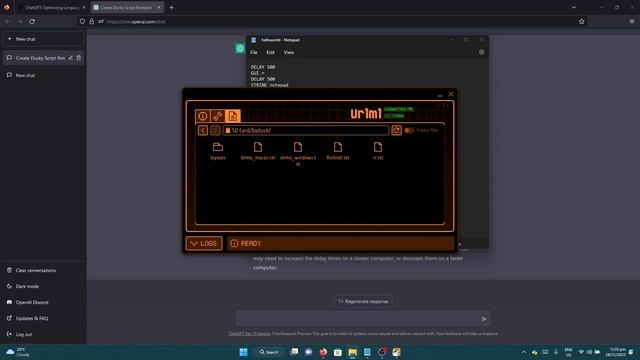This screenshot has height=360, width=640.
Task: Click the browser address bar URL
Action: (136, 22)
